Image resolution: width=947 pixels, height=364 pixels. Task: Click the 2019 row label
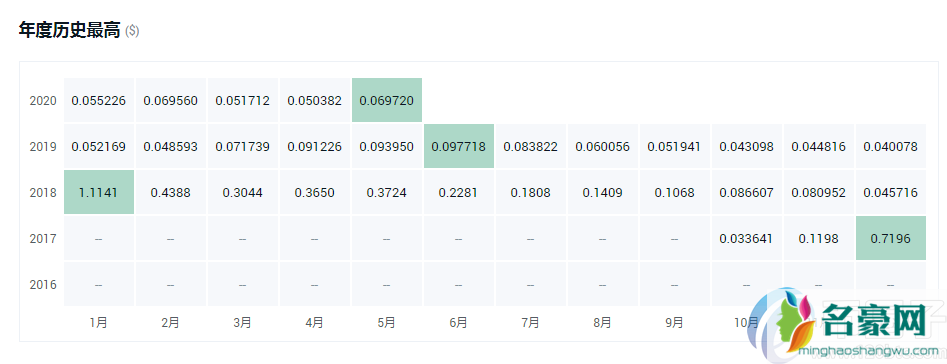(43, 147)
